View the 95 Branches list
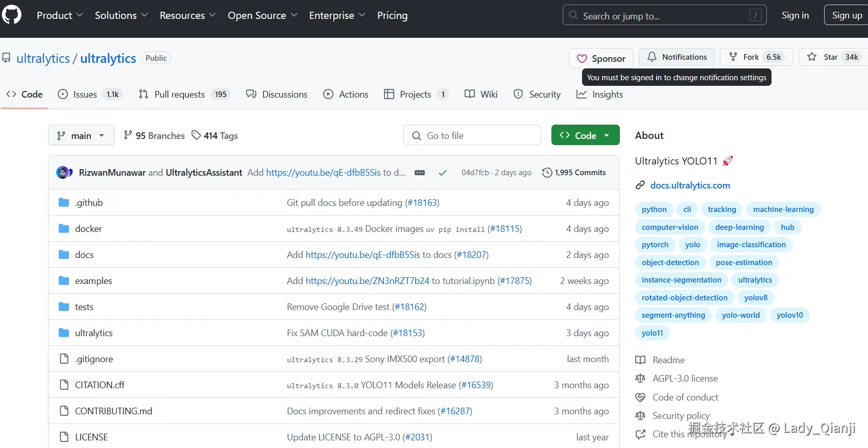 tap(154, 135)
